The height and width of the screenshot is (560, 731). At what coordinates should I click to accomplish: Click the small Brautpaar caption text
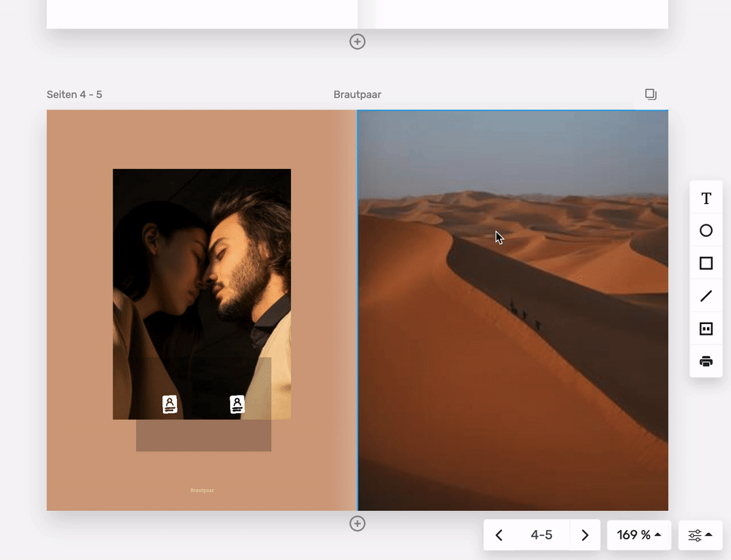click(202, 490)
